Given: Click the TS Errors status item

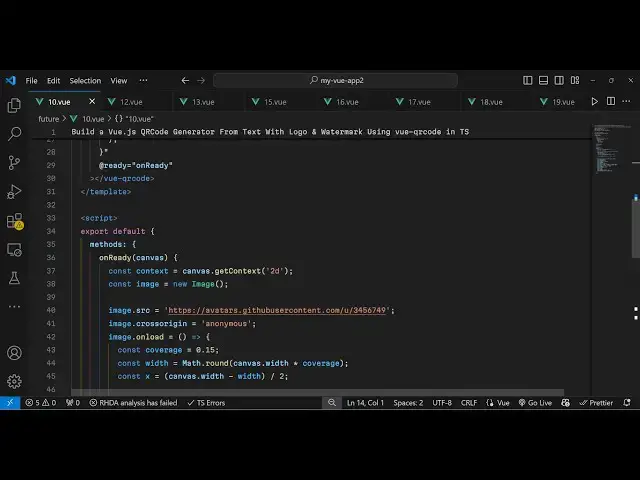Looking at the screenshot, I should tap(206, 403).
